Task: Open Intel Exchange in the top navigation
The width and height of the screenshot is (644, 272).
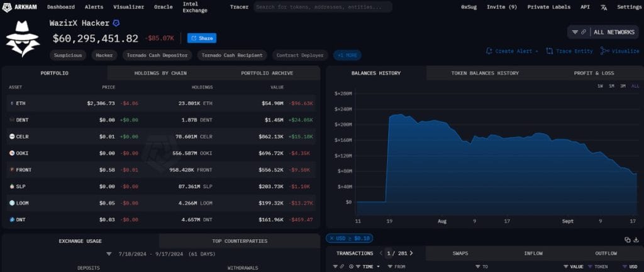Action: coord(195,7)
